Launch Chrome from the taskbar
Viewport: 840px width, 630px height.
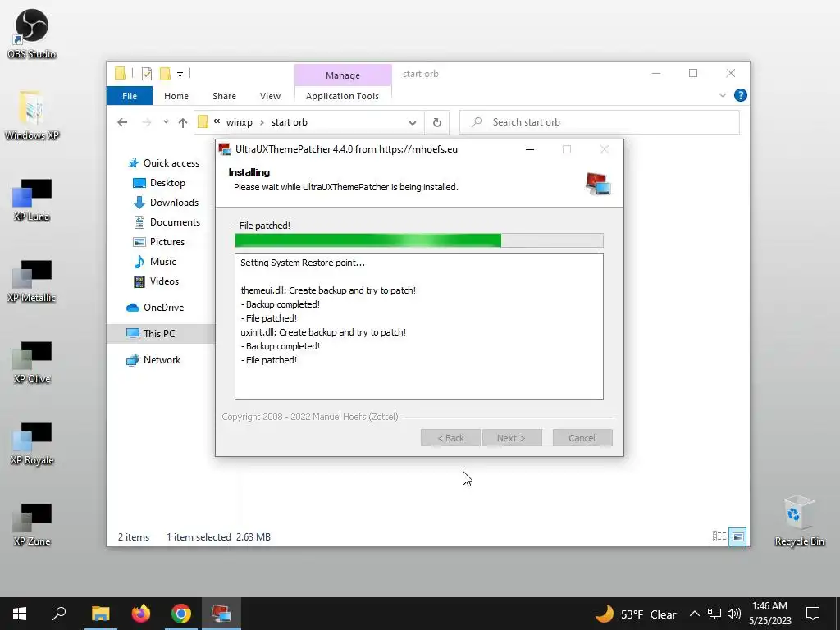pyautogui.click(x=181, y=614)
